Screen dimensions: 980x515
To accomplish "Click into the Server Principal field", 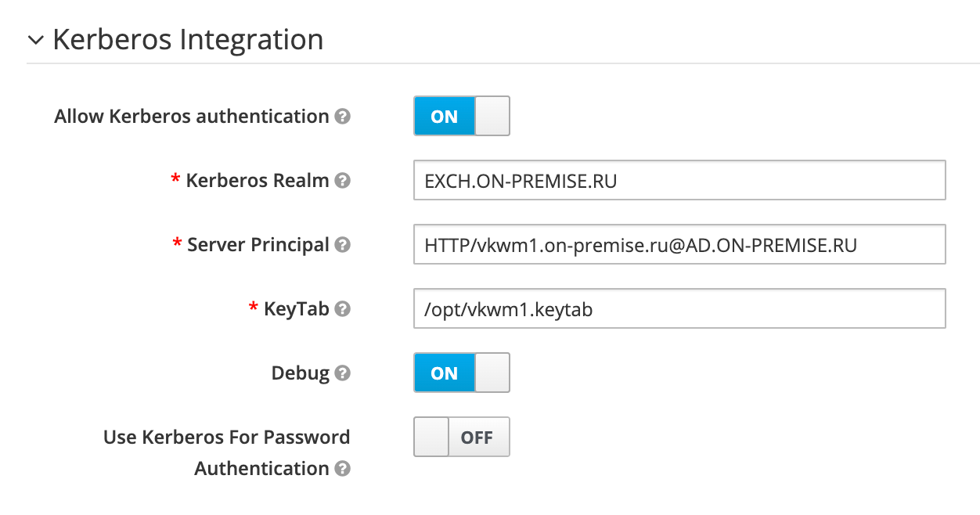I will click(679, 245).
